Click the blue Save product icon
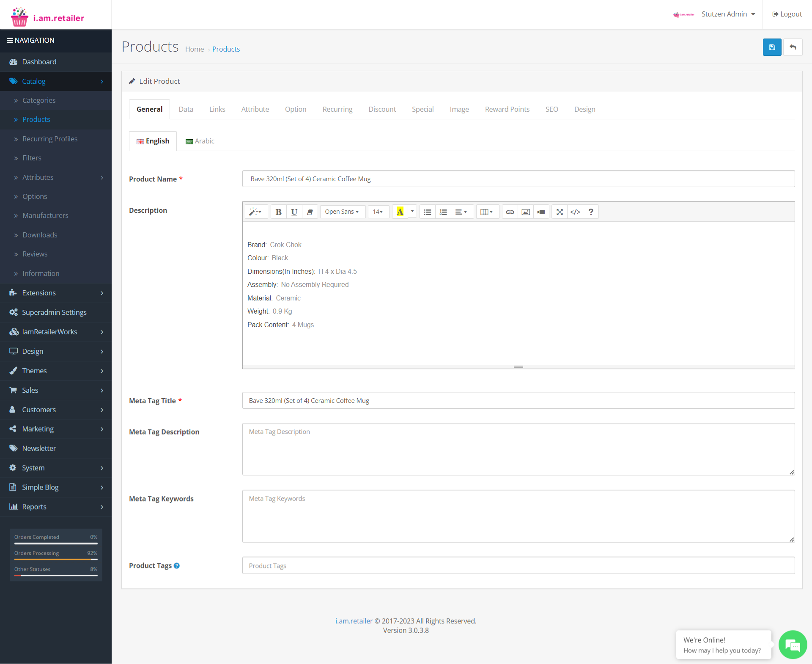812x664 pixels. tap(772, 47)
